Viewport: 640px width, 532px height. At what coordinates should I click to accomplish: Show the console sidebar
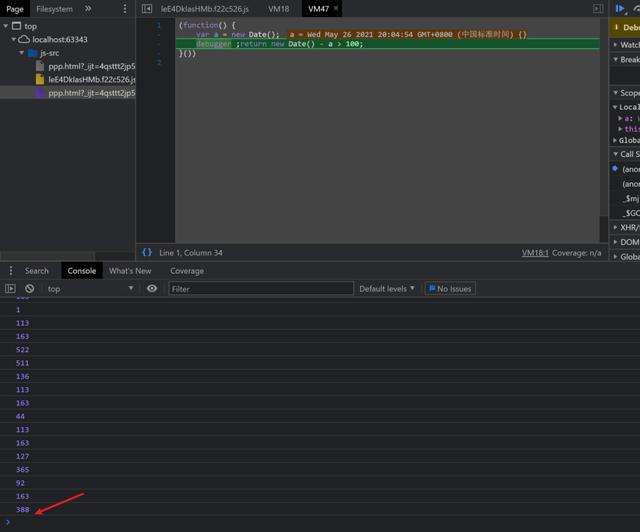(x=10, y=289)
